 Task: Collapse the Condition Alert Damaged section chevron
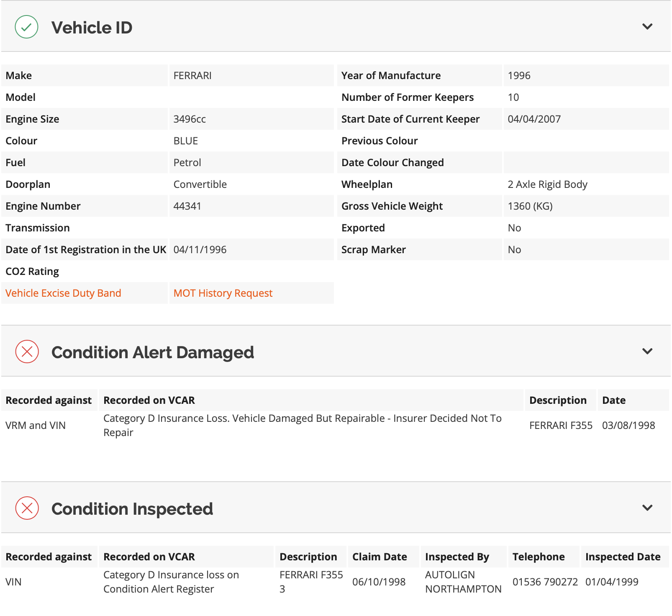tap(647, 352)
